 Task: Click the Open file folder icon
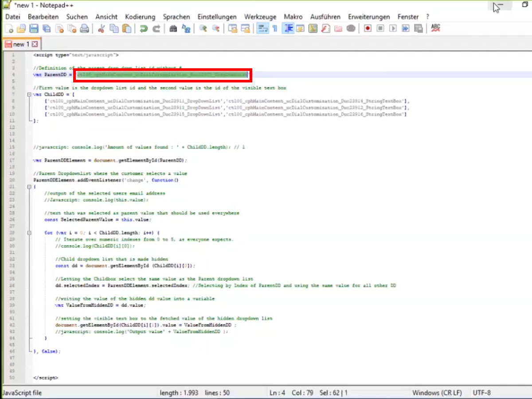(21, 29)
